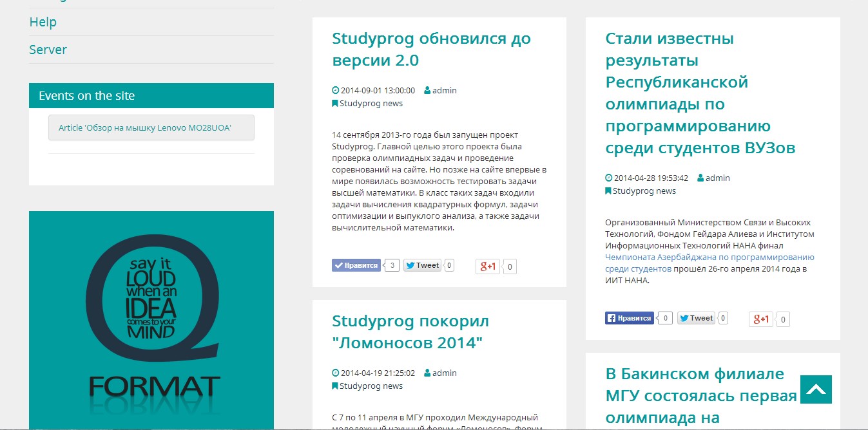
Task: Click the 'Events on the site' panel header
Action: pyautogui.click(x=151, y=95)
